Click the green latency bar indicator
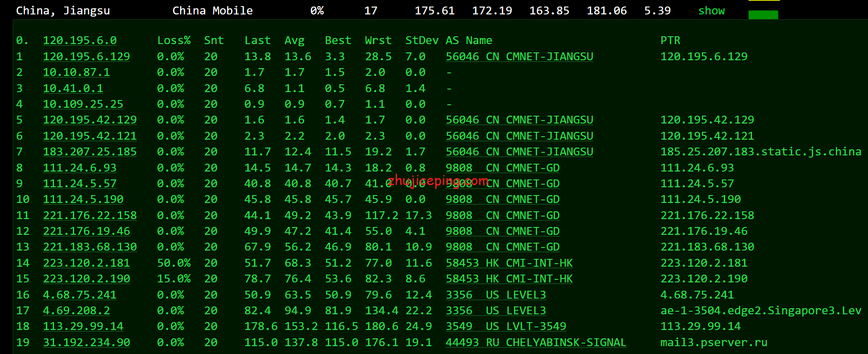Viewport: 868px width, 354px height. pos(763,15)
